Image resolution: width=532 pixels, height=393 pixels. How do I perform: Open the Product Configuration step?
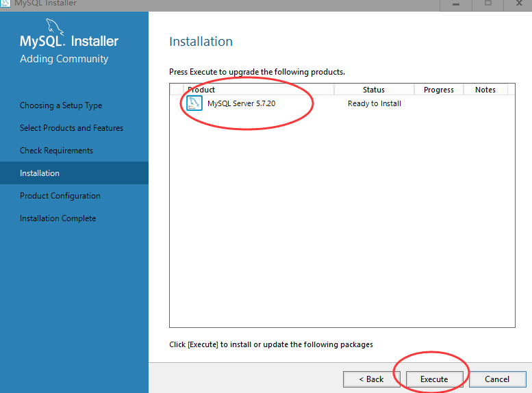[x=60, y=196]
